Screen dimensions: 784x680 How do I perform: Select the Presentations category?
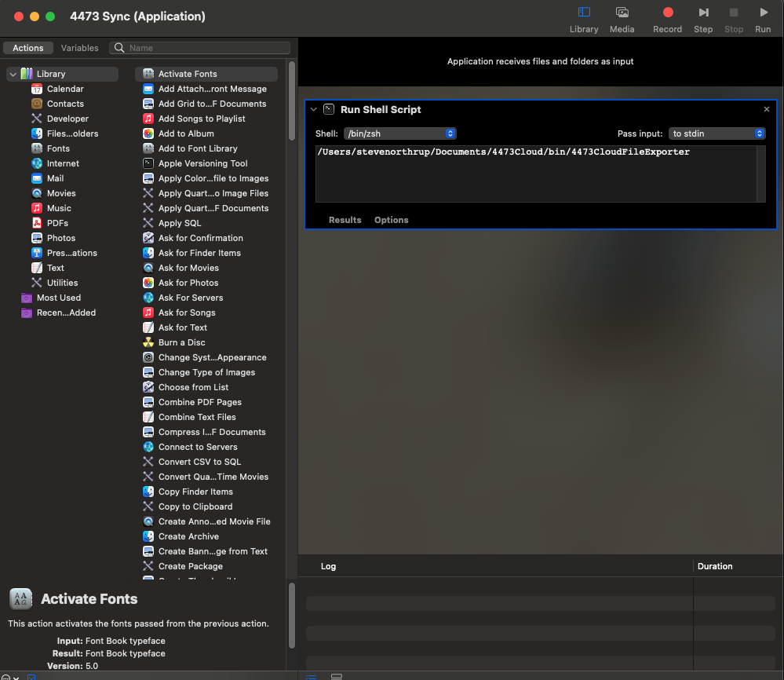(71, 253)
